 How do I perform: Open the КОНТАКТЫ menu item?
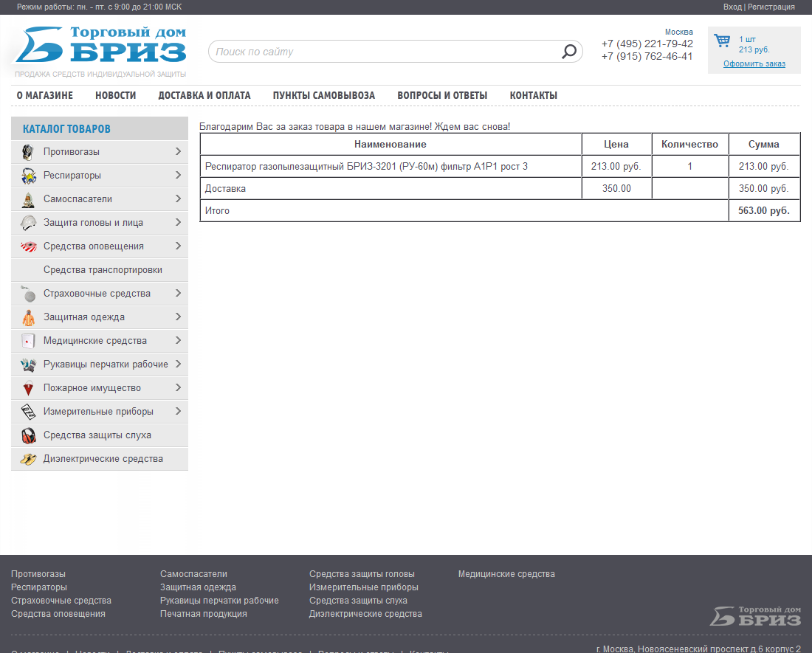click(534, 96)
